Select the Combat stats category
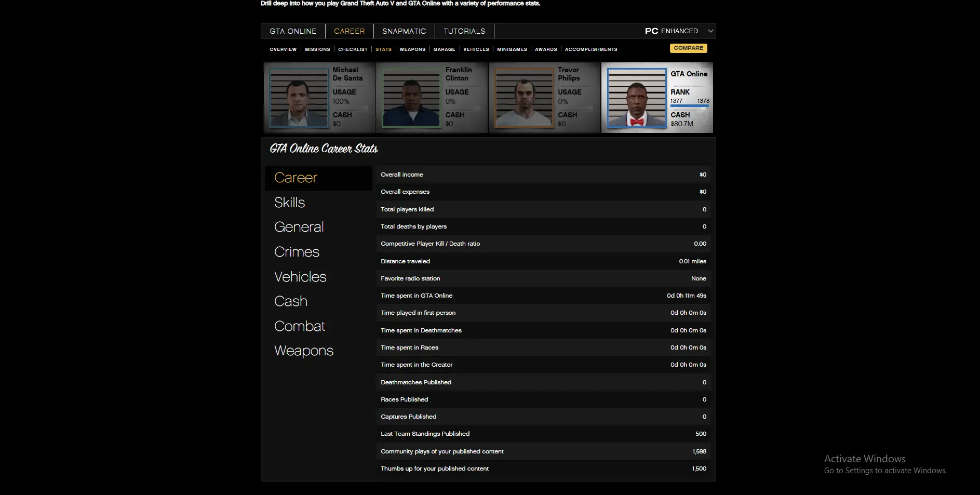This screenshot has height=495, width=980. click(318, 326)
